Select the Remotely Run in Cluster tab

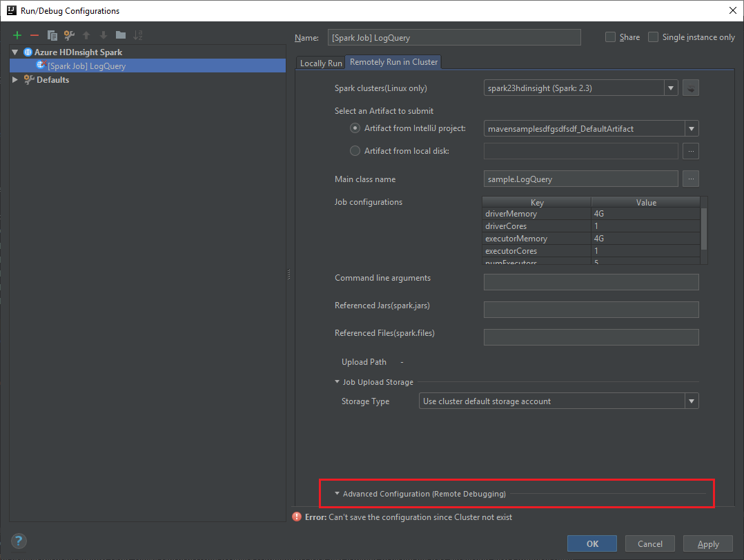(x=393, y=62)
